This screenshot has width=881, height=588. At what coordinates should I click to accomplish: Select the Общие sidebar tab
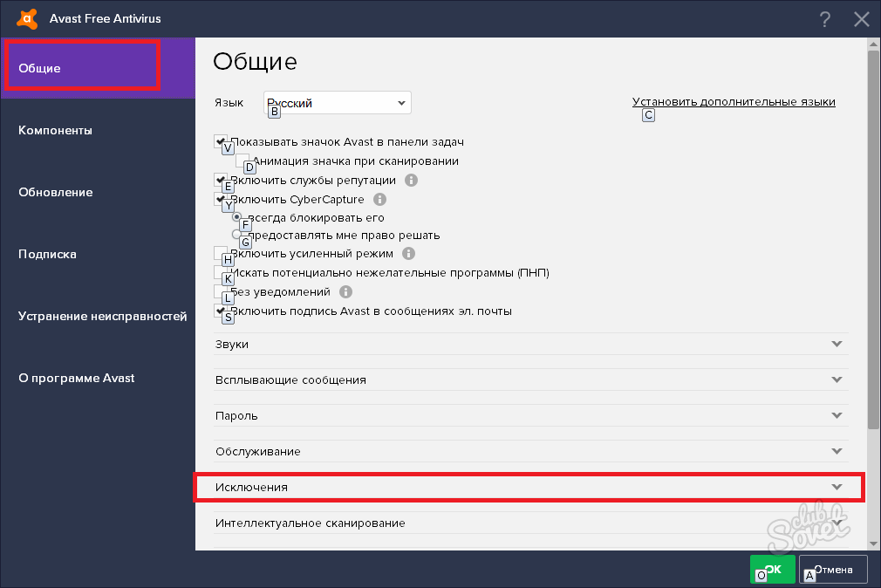98,68
